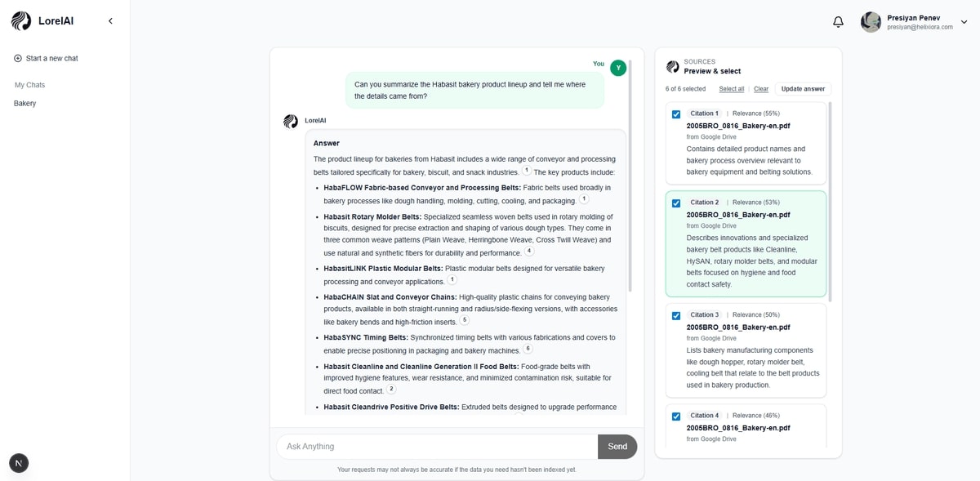Focus the 'Ask Anything' input field
This screenshot has width=980, height=481.
[437, 447]
